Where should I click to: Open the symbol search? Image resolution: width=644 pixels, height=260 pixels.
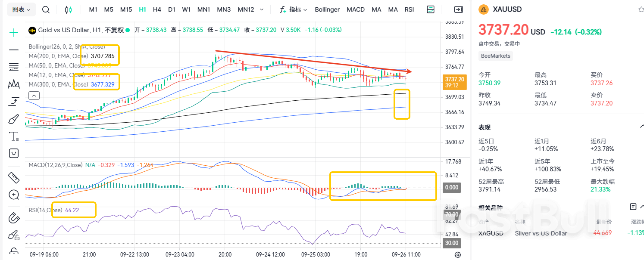pyautogui.click(x=46, y=9)
